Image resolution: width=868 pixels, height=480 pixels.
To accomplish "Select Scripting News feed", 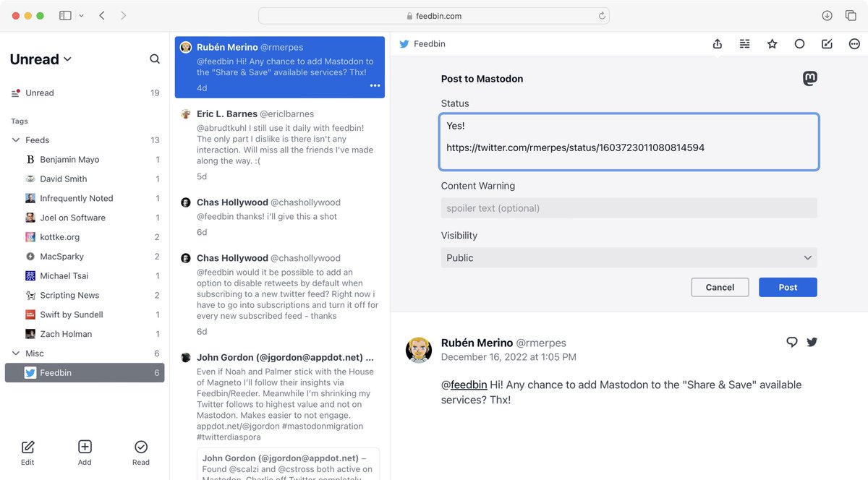I will click(x=85, y=296).
